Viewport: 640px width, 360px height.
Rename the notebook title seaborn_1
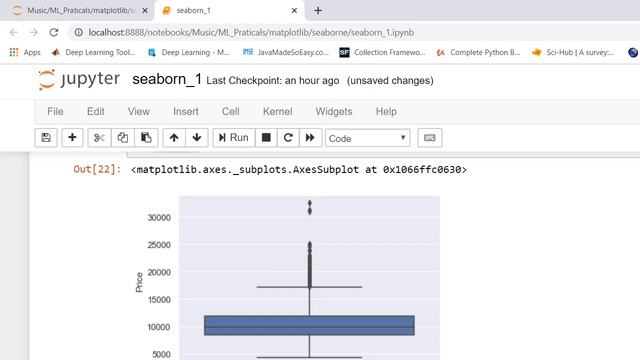(x=167, y=79)
